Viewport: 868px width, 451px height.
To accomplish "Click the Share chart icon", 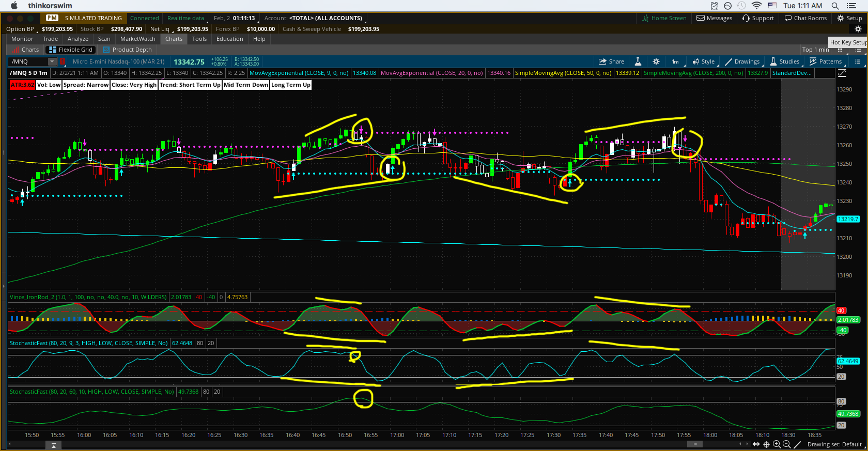I will pos(611,61).
